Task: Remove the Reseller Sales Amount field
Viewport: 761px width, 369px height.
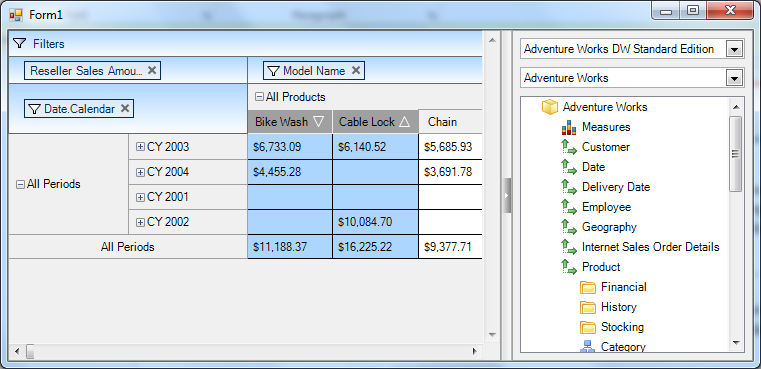Action: pos(152,70)
